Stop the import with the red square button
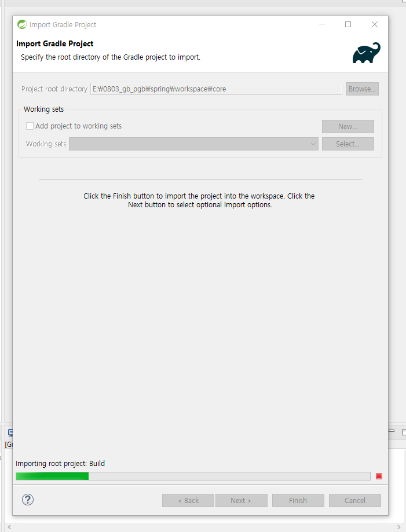The height and width of the screenshot is (532, 406). tap(379, 476)
